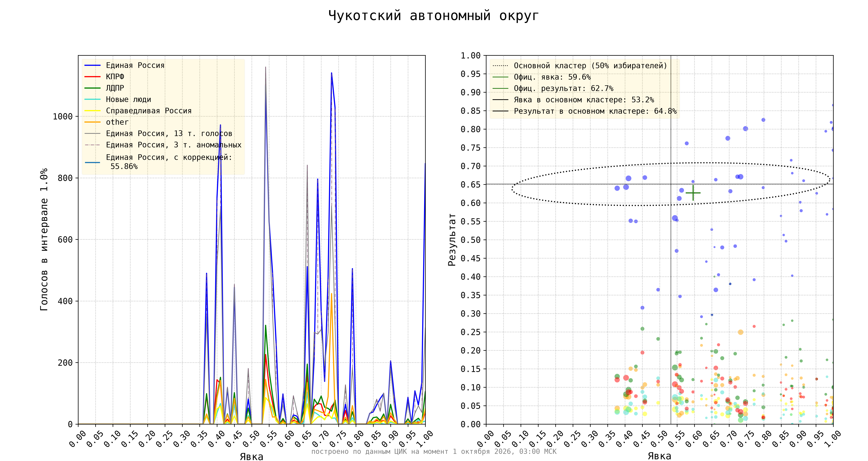
Task: Click the "0.65" tick on right chart y-axis
Action: pos(470,185)
